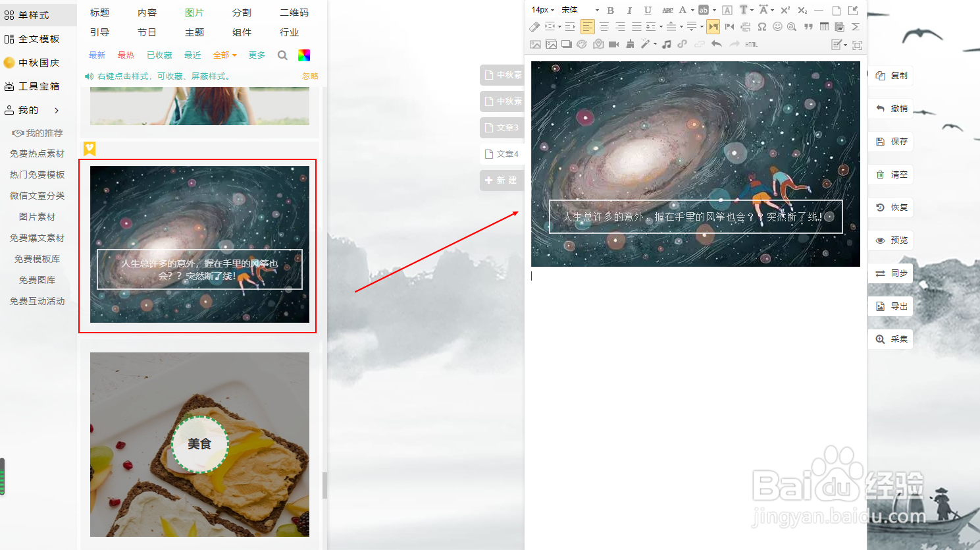Open the 宋体 font family dropdown
This screenshot has width=980, height=550.
tap(580, 10)
